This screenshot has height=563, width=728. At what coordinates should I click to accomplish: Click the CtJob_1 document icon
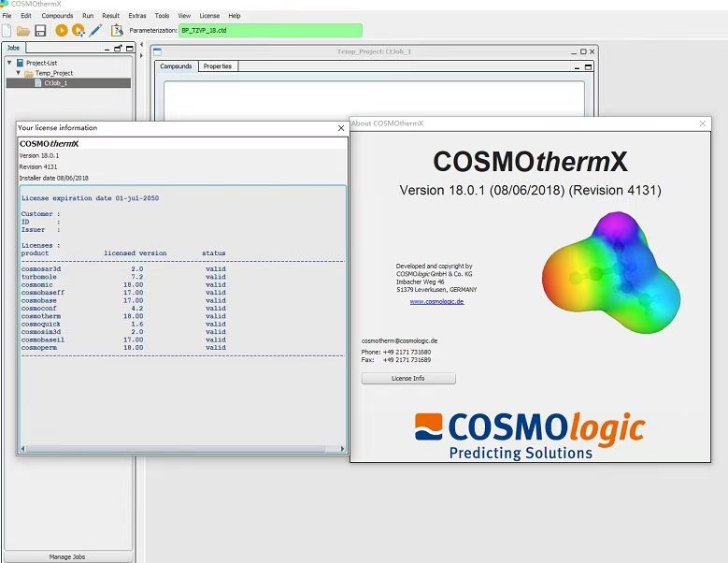[38, 83]
